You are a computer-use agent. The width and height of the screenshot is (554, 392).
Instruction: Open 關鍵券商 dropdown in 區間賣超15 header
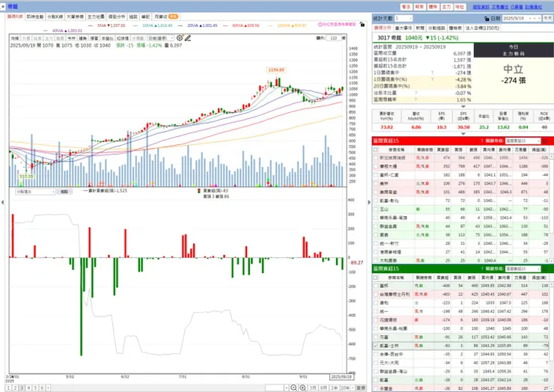click(x=523, y=269)
